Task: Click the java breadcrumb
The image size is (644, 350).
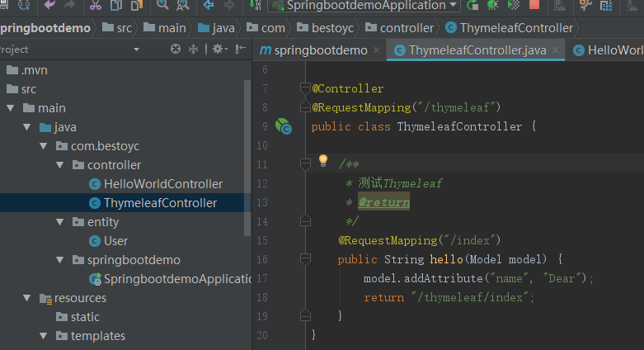Action: tap(216, 28)
